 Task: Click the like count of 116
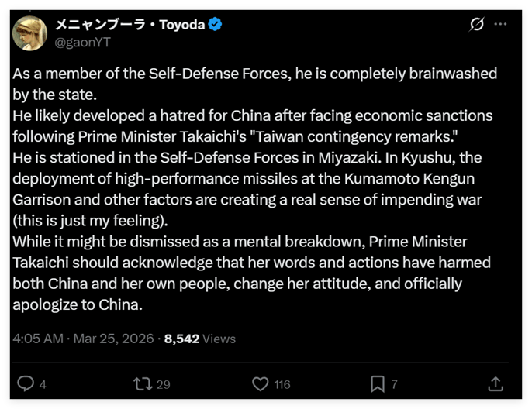coord(282,384)
